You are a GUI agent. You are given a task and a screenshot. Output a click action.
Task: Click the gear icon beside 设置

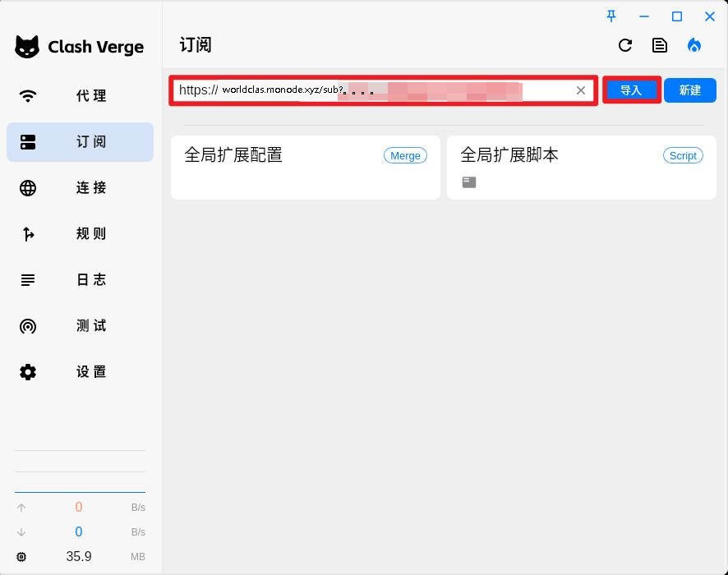(28, 372)
